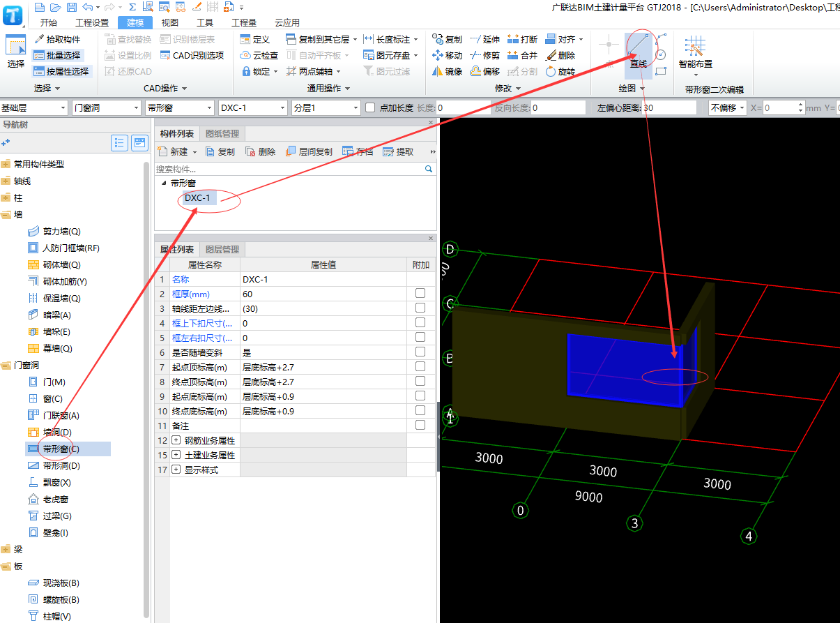
Task: Click 存档 button in component list
Action: pos(358,151)
